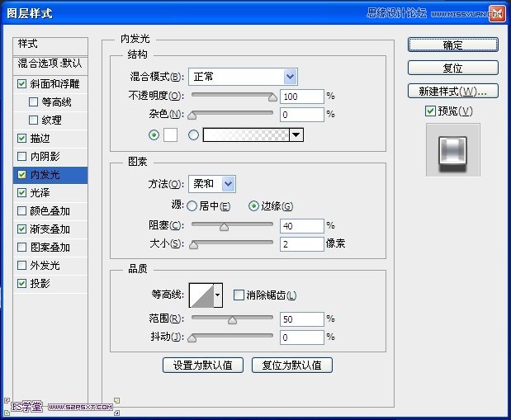Click the 复位 button
The image size is (511, 420).
click(x=452, y=68)
